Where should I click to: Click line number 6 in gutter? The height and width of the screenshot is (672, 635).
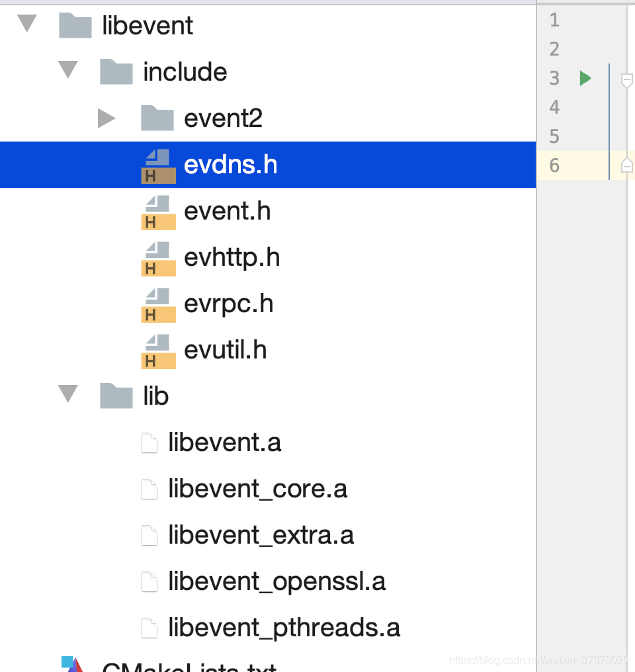point(554,165)
